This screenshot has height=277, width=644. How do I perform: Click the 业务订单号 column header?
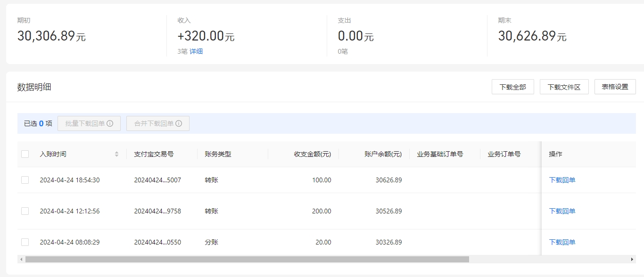[x=504, y=154]
